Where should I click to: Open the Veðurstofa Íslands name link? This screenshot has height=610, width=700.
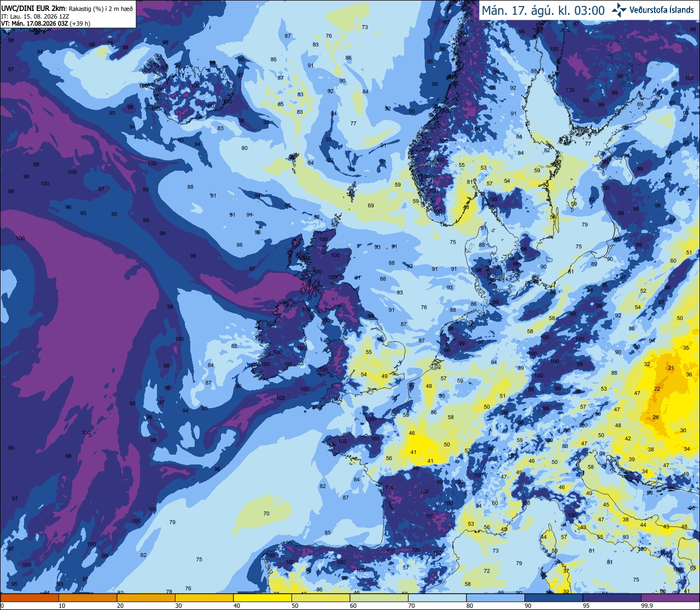coord(661,10)
